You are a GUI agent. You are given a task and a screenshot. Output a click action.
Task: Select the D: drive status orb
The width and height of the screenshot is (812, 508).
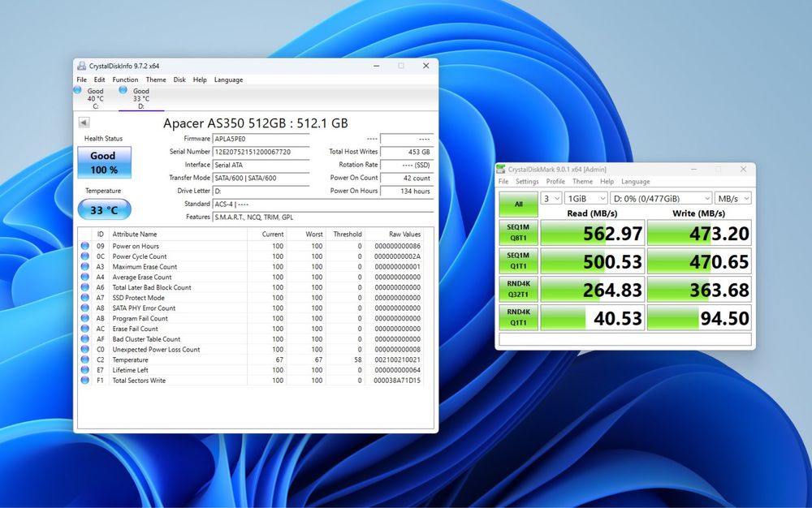(x=123, y=90)
